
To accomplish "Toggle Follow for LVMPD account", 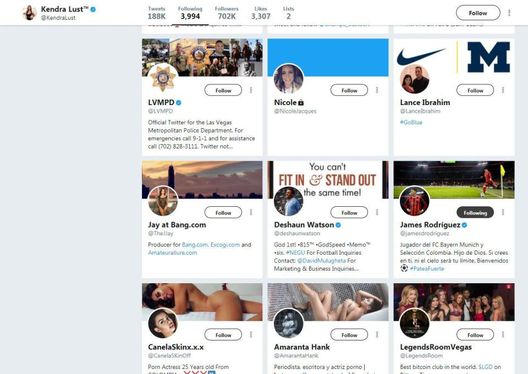I will (x=223, y=90).
